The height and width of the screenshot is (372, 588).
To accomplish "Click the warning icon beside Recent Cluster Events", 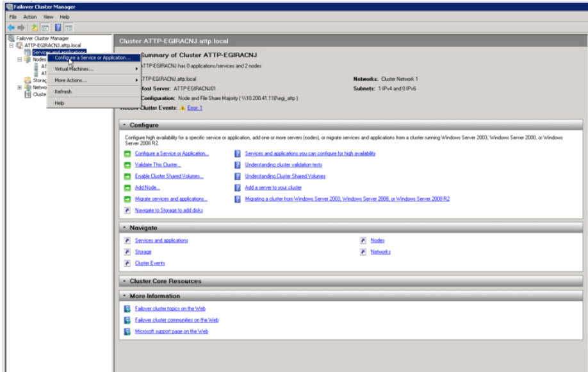I will [x=183, y=108].
